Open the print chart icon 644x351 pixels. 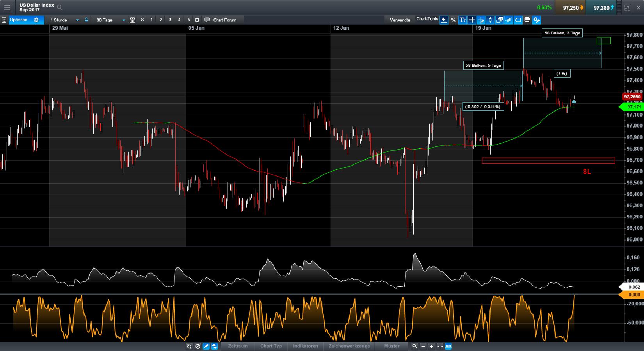pos(527,20)
